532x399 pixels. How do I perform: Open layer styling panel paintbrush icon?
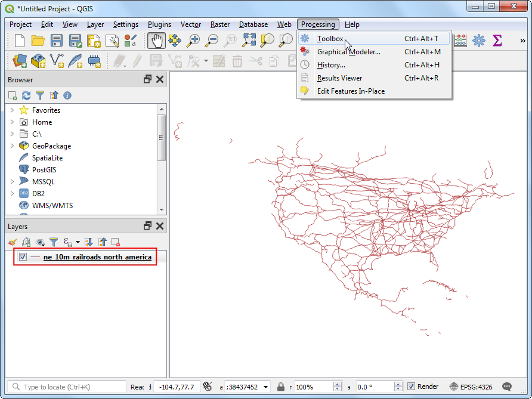click(x=13, y=242)
